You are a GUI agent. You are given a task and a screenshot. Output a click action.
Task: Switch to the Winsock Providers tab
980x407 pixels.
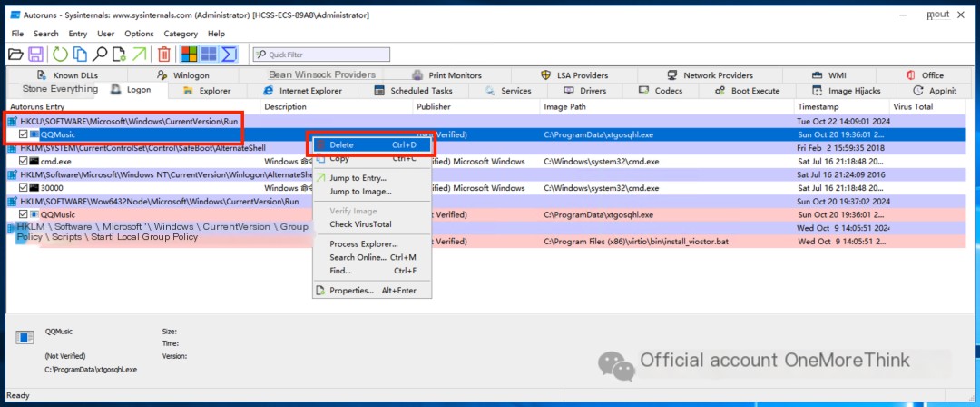click(x=322, y=74)
